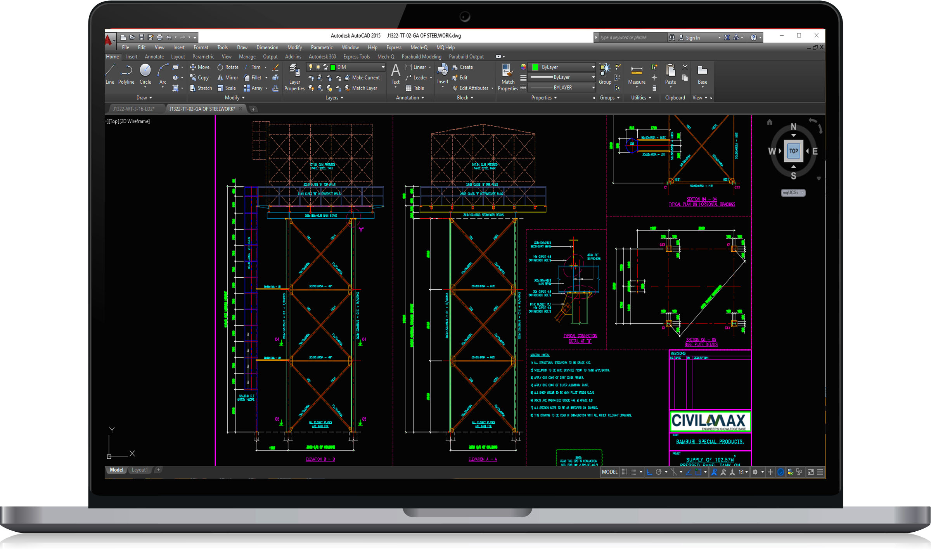The width and height of the screenshot is (931, 560).
Task: Open the Dimension menu
Action: click(x=267, y=47)
